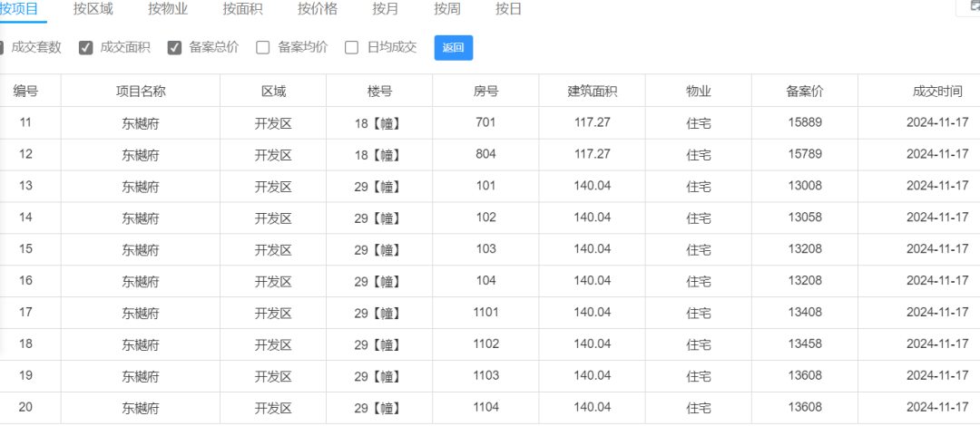Click price value 13408
This screenshot has width=980, height=426.
805,312
